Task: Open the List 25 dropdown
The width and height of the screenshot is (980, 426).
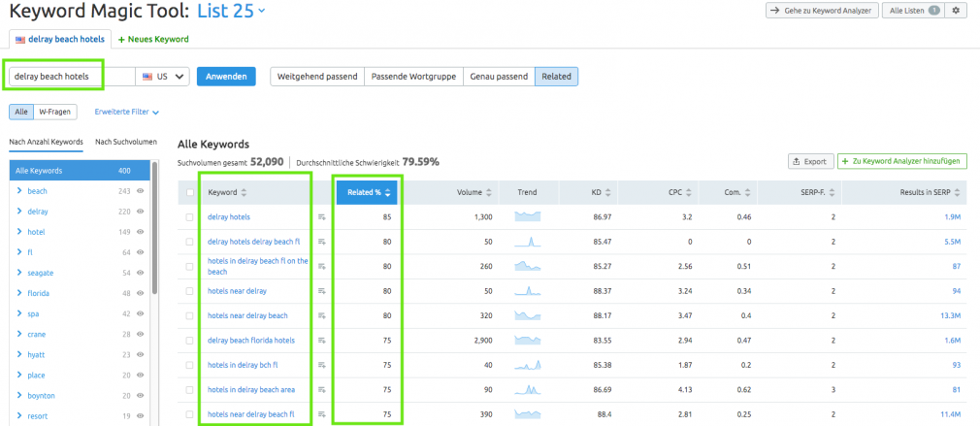Action: 231,11
